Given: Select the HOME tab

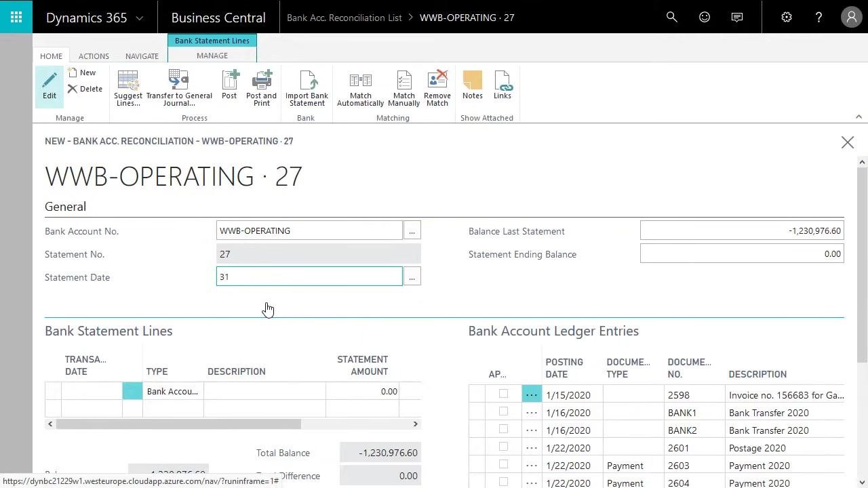Looking at the screenshot, I should tap(51, 56).
